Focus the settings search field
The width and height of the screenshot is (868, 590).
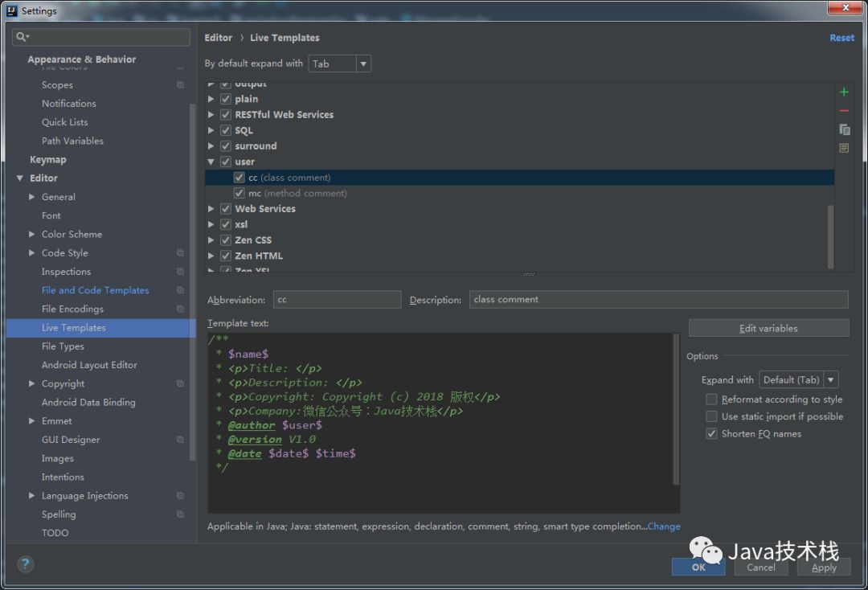click(x=100, y=36)
